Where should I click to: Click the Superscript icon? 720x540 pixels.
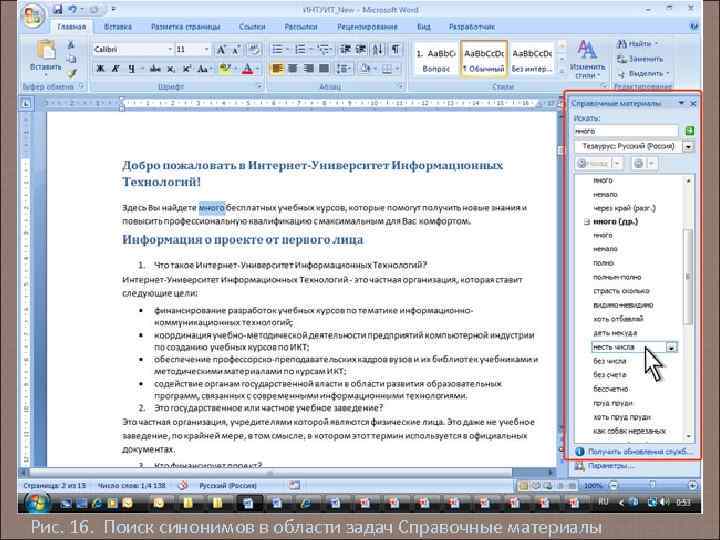[x=186, y=69]
